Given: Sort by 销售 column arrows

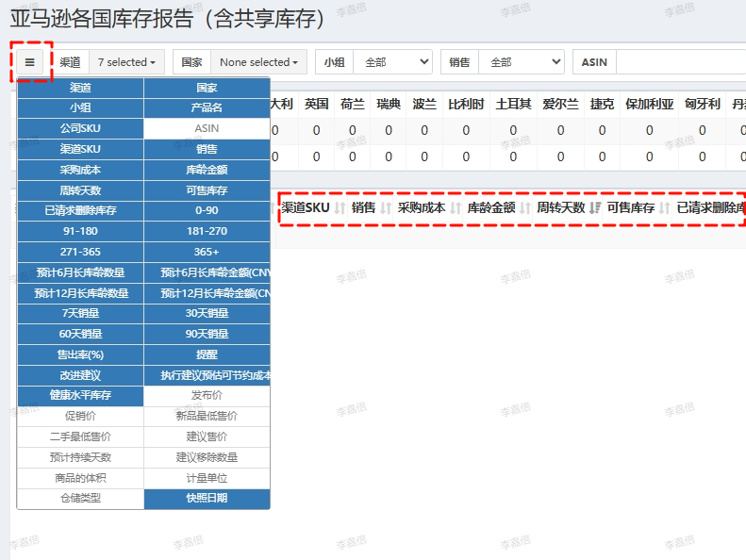Looking at the screenshot, I should click(x=386, y=208).
